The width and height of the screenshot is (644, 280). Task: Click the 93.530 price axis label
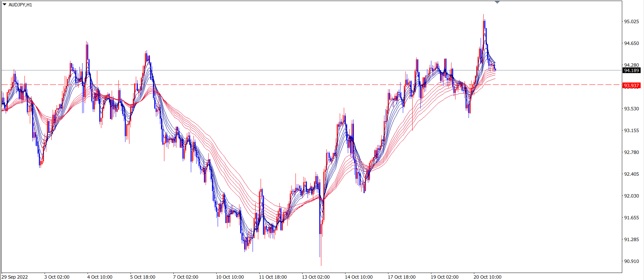[631, 109]
